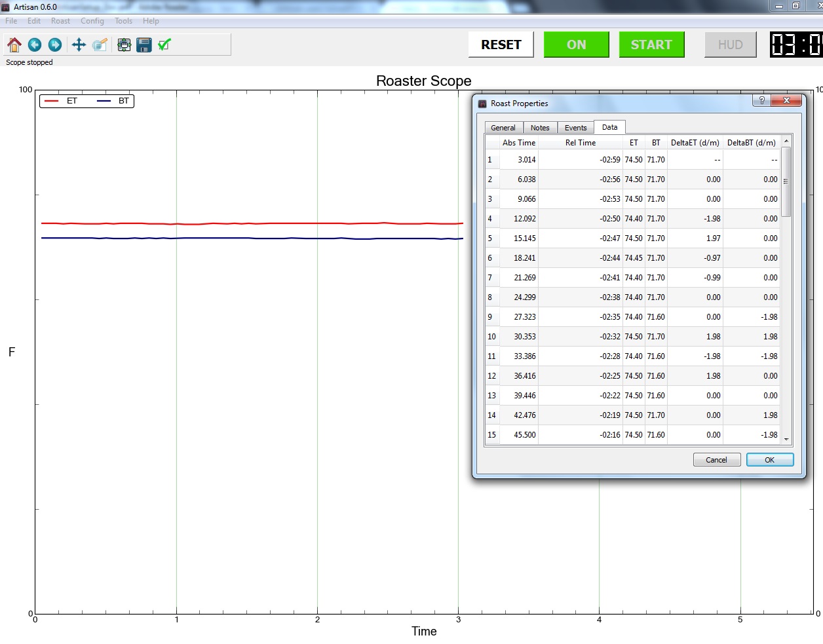Toggle the ET curve in the legend

pos(71,101)
